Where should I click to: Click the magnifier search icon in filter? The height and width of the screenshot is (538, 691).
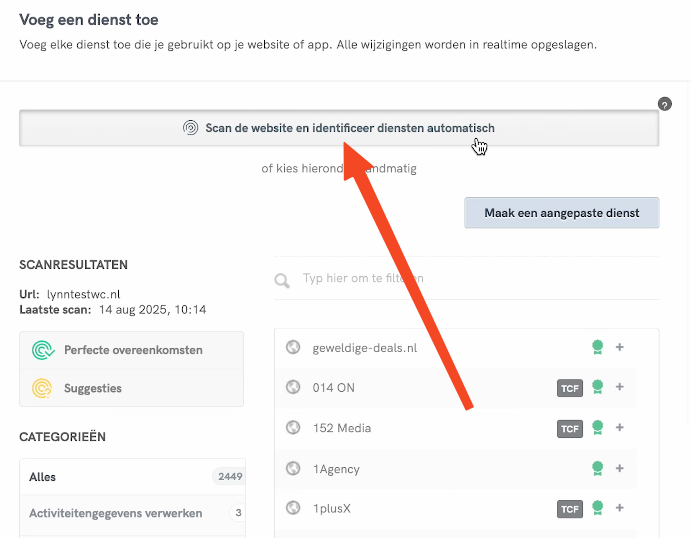point(283,280)
